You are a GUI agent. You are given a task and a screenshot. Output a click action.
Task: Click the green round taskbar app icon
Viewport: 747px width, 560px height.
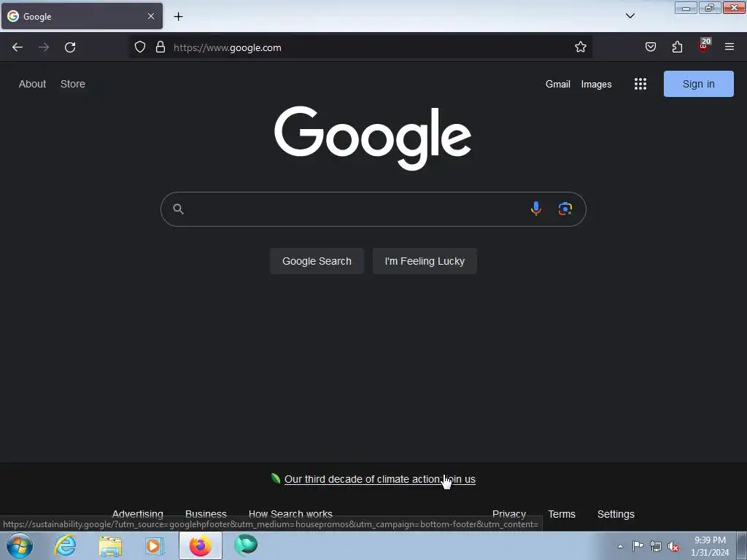pyautogui.click(x=246, y=545)
